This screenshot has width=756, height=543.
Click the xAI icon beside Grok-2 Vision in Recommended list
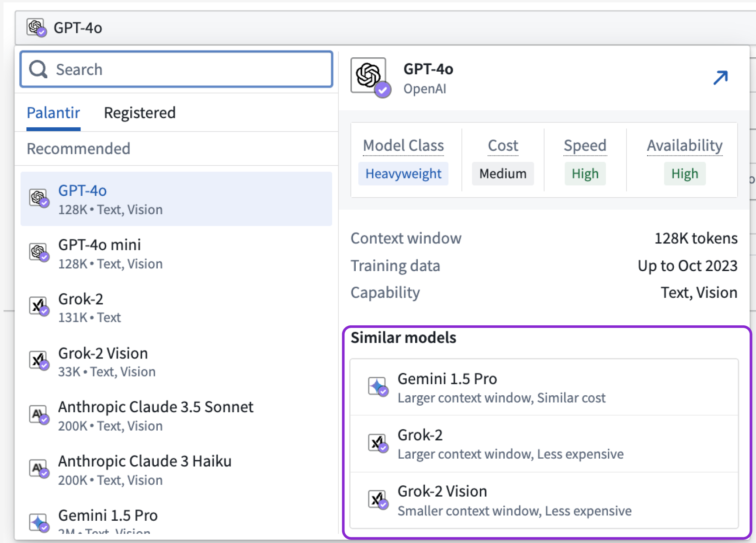(39, 361)
